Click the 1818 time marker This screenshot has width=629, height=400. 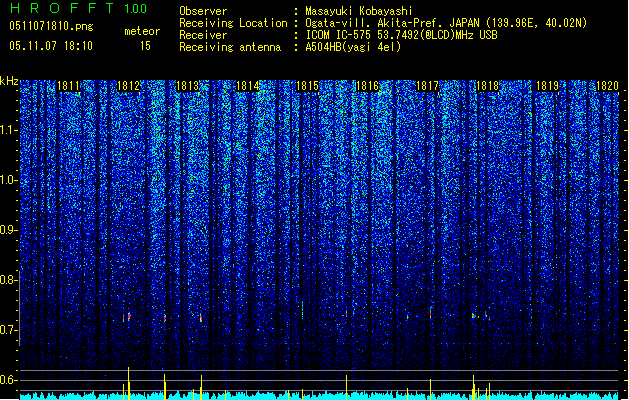tap(487, 86)
